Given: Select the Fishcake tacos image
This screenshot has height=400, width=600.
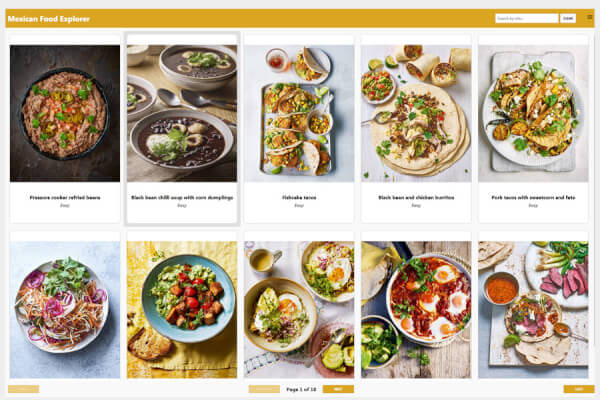Looking at the screenshot, I should (x=299, y=113).
